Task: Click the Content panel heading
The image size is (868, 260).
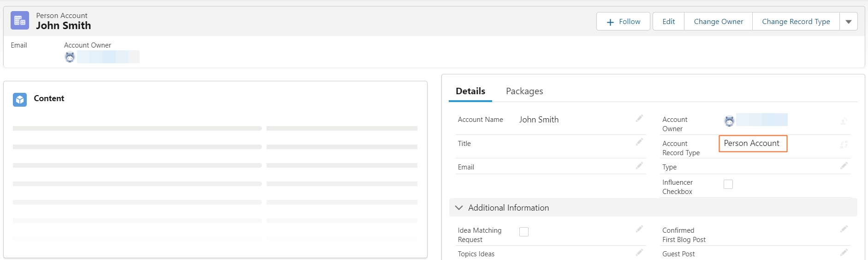Action: 49,98
